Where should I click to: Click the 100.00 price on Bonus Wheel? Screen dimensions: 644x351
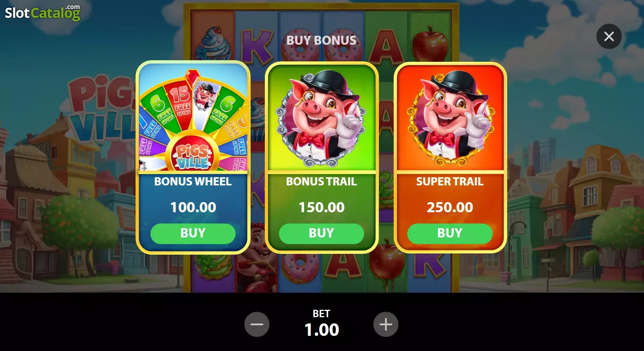pos(193,207)
